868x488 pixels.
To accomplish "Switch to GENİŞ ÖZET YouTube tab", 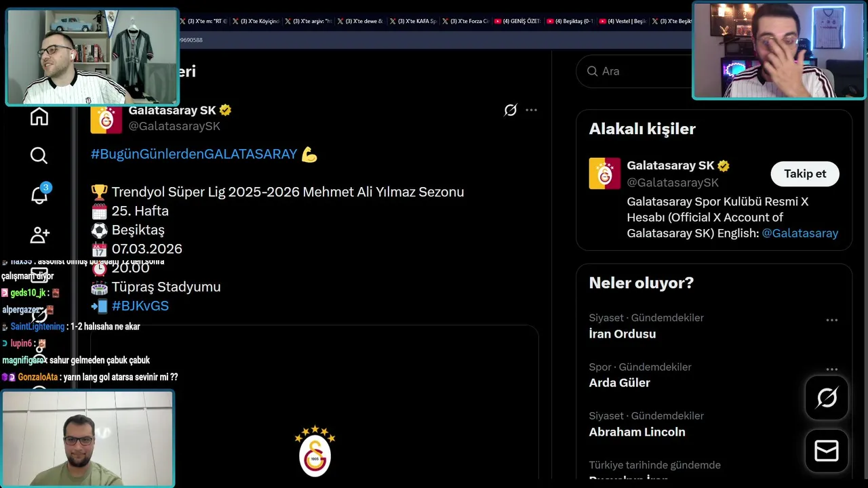I will (x=517, y=21).
